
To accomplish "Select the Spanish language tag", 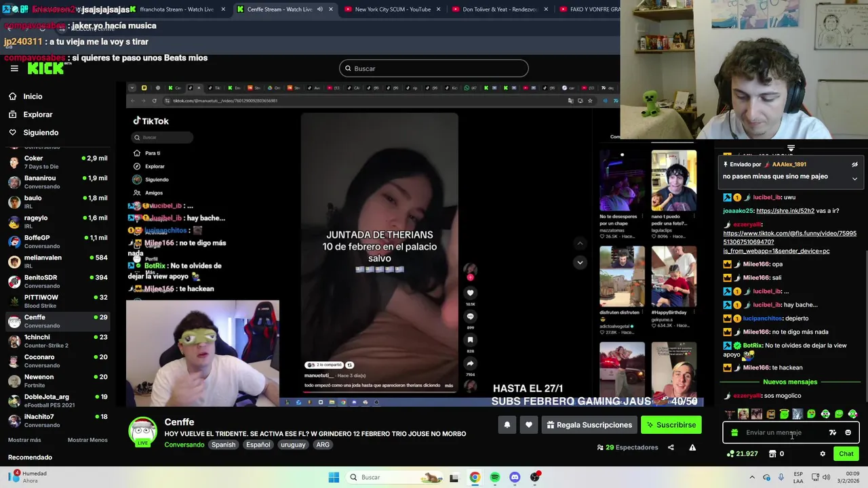I will pos(223,445).
